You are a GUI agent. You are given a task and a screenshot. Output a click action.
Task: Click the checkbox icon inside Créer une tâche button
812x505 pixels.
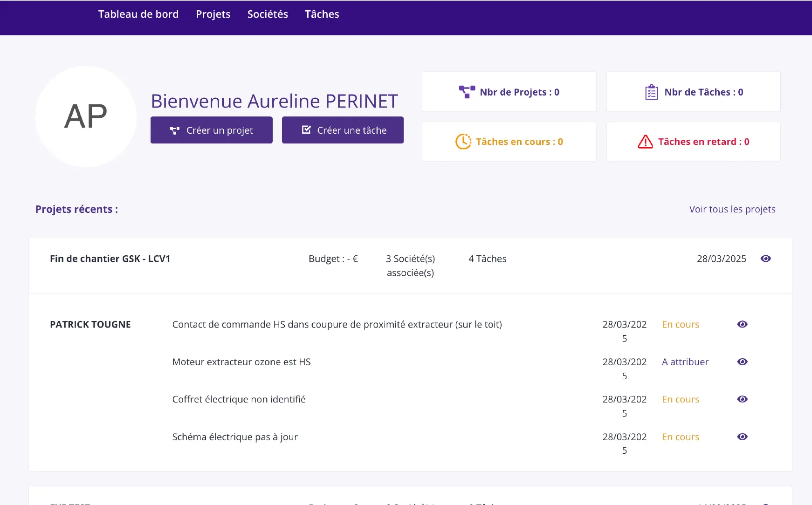(x=306, y=130)
